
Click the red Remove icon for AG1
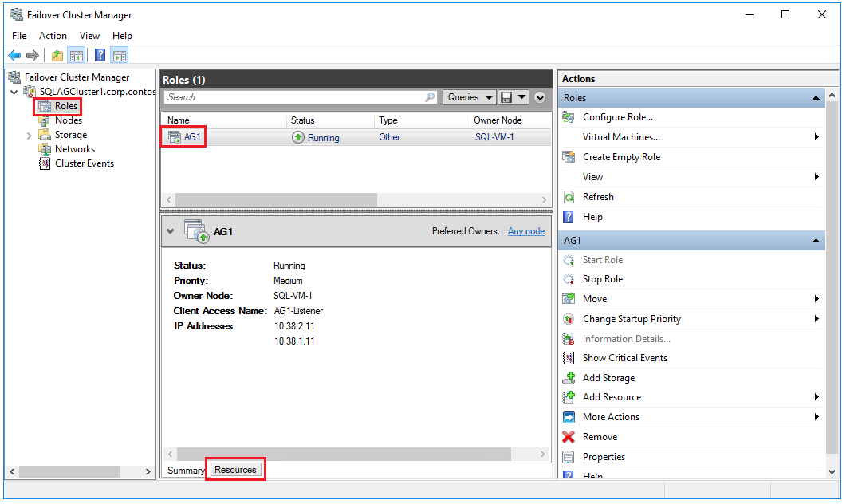point(569,437)
